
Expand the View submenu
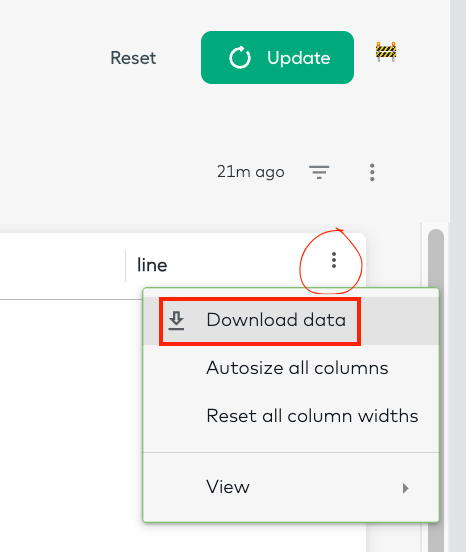tap(291, 487)
